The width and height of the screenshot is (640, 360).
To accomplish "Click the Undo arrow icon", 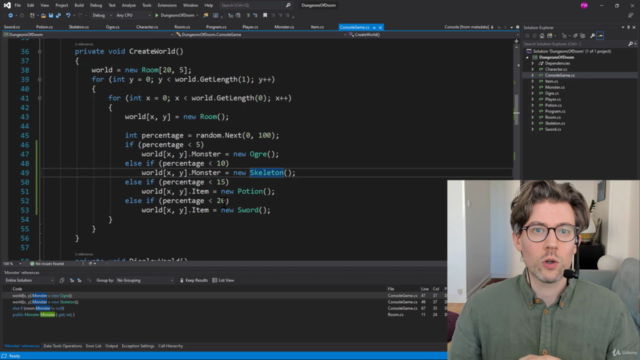I will point(68,16).
